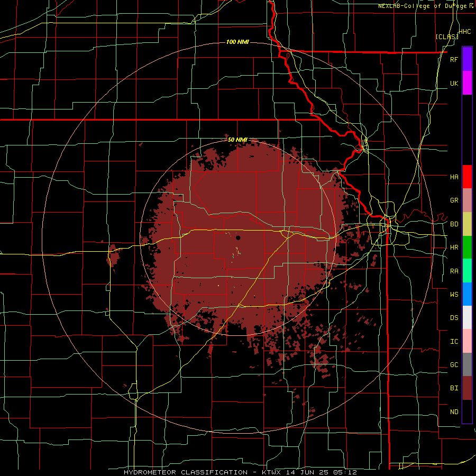Click the RF legend label
Viewport: 476px width, 476px height.
pos(454,59)
